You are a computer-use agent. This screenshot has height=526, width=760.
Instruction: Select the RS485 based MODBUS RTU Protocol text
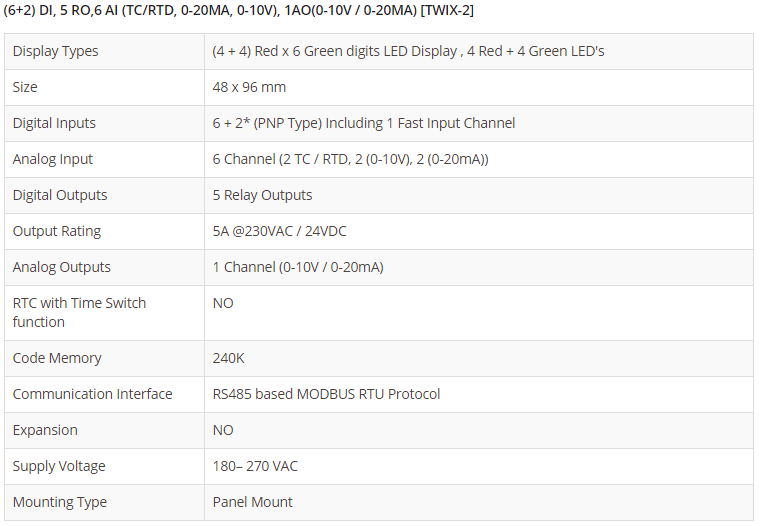click(x=326, y=394)
